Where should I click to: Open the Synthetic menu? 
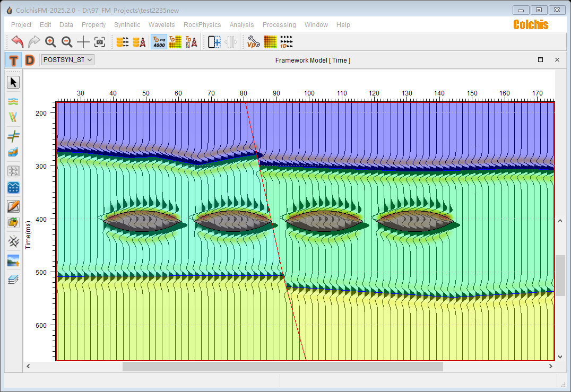coord(127,25)
